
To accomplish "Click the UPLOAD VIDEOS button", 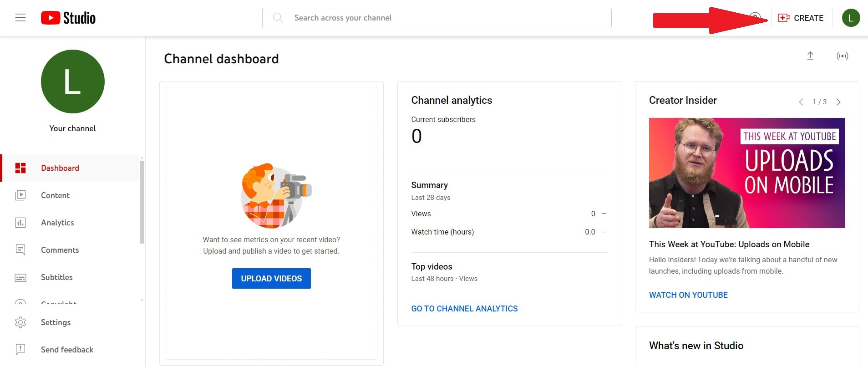I will [271, 278].
